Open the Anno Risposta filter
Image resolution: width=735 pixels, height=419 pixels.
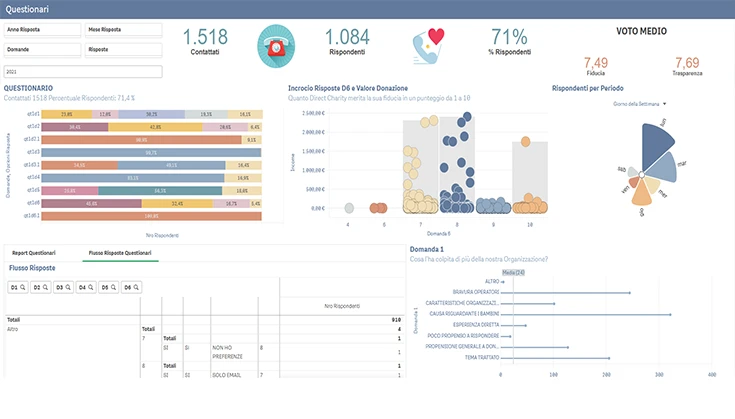point(42,30)
